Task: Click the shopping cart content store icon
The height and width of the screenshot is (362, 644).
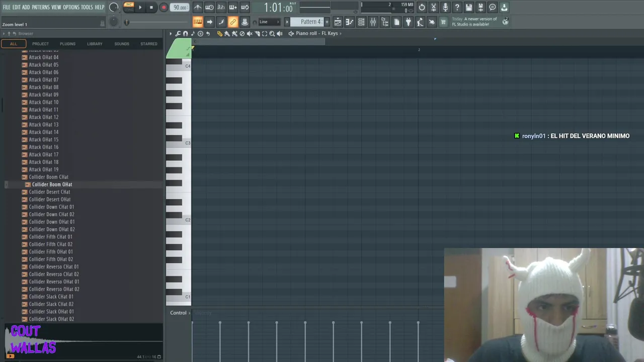Action: tap(443, 22)
